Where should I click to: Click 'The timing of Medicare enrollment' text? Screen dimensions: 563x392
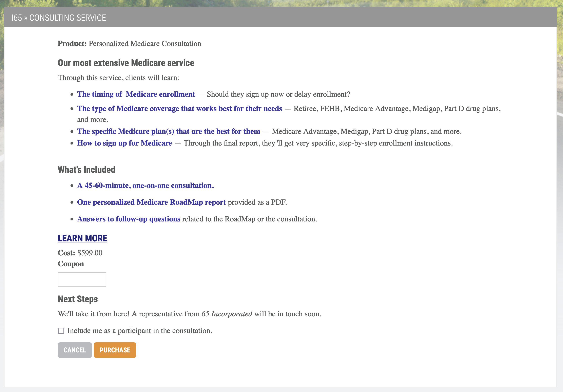(x=136, y=94)
